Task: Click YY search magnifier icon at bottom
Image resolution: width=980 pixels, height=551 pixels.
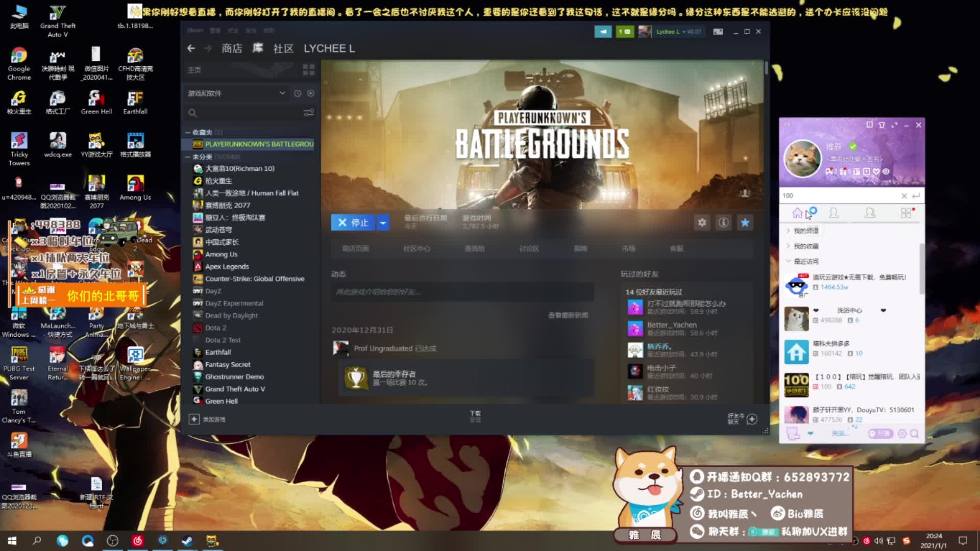Action: 914,433
